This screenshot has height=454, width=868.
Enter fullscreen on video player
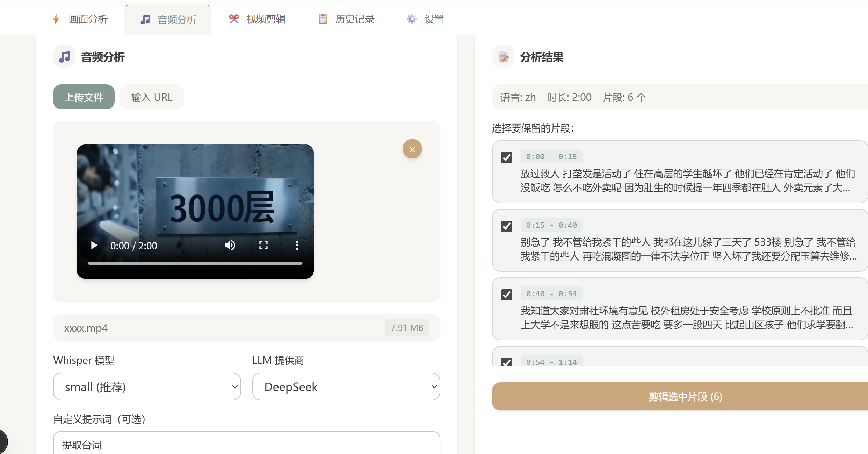(263, 245)
